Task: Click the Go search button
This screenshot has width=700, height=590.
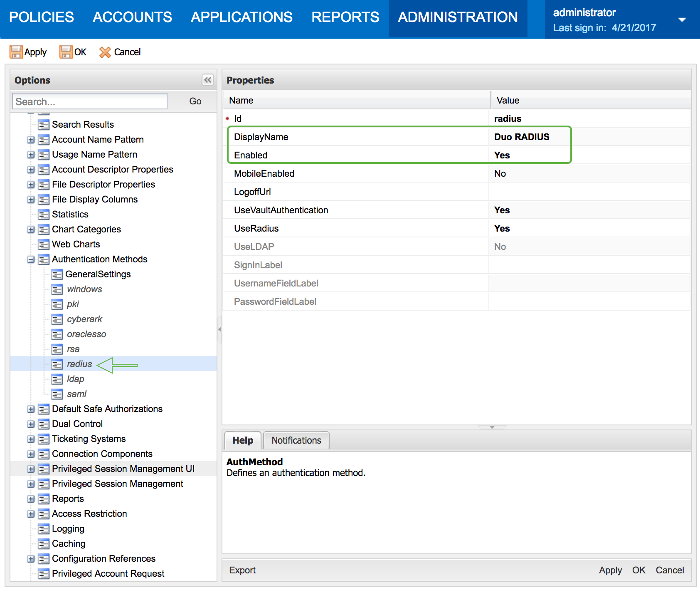Action: click(x=195, y=101)
